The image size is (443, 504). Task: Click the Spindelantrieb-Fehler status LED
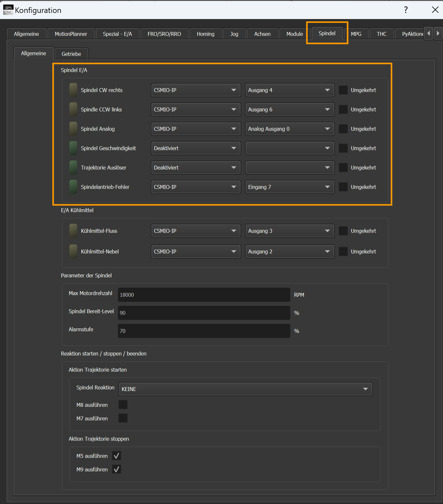click(73, 187)
